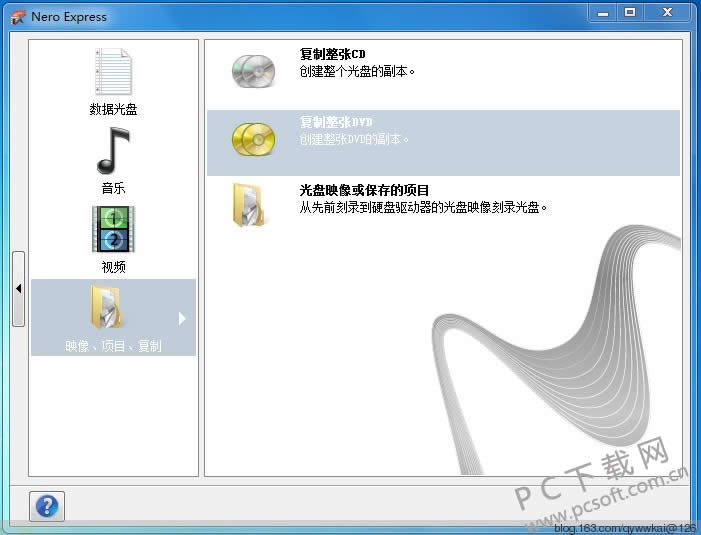
Task: Click the folder icon beside 光盘映像或保存的项目
Action: pyautogui.click(x=248, y=204)
